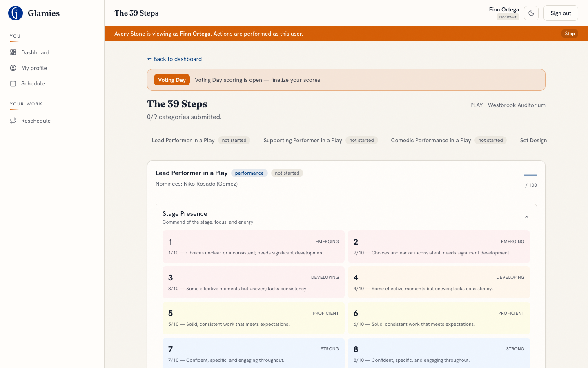Click the Glamies logo icon
This screenshot has height=368, width=588.
click(x=16, y=13)
